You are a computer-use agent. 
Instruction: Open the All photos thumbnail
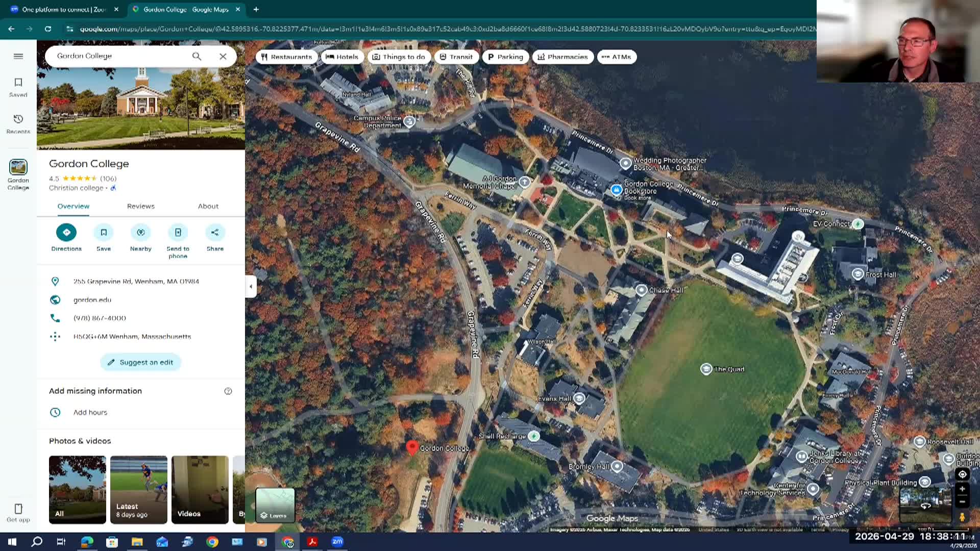[x=78, y=490]
